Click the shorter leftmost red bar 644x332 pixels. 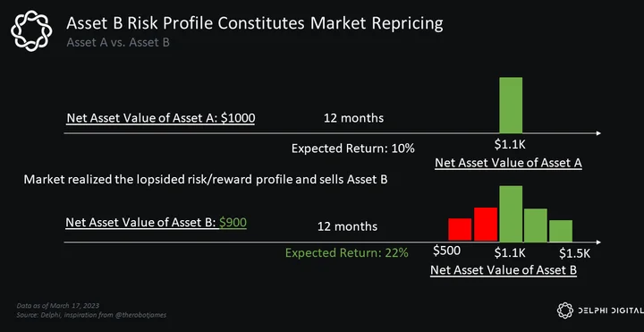point(460,230)
